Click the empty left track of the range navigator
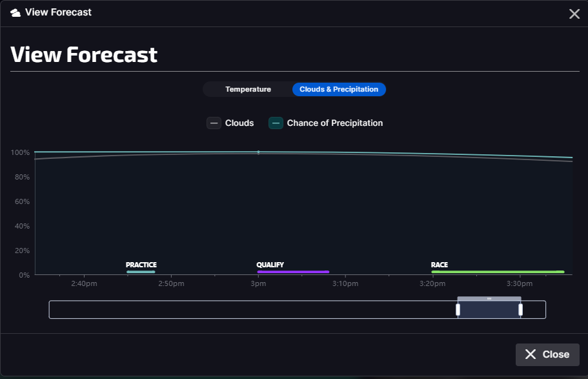Image resolution: width=588 pixels, height=379 pixels. 252,309
